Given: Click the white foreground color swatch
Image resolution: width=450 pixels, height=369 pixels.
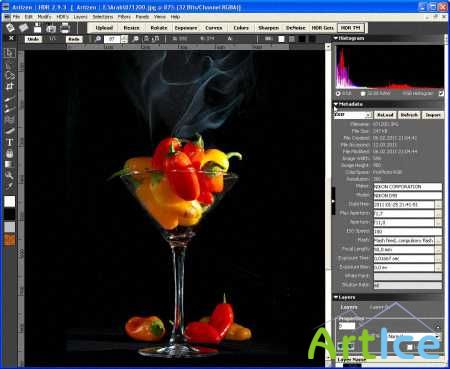Looking at the screenshot, I should 10,201.
